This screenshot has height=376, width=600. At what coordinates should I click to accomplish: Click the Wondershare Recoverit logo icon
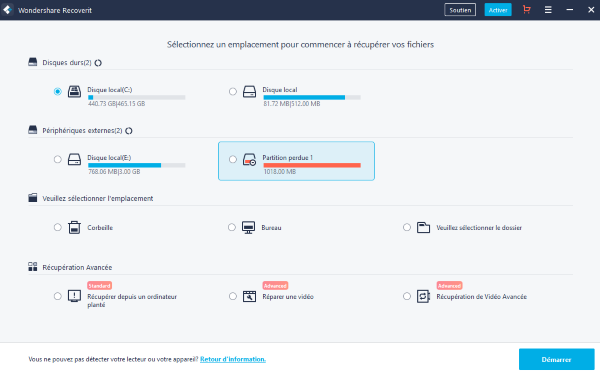click(8, 10)
